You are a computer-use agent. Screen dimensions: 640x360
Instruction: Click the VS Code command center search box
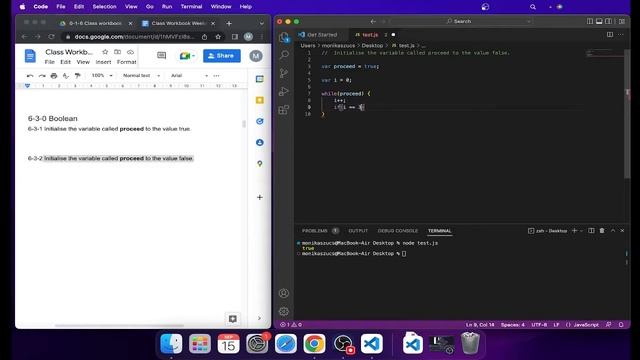coord(462,21)
